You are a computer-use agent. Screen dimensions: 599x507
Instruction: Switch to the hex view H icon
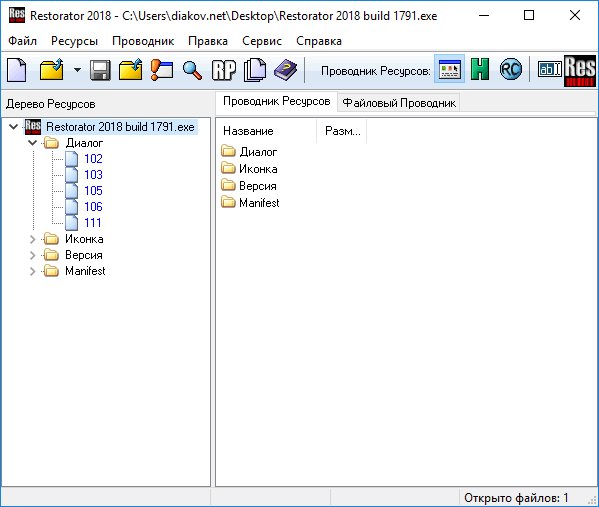[480, 69]
